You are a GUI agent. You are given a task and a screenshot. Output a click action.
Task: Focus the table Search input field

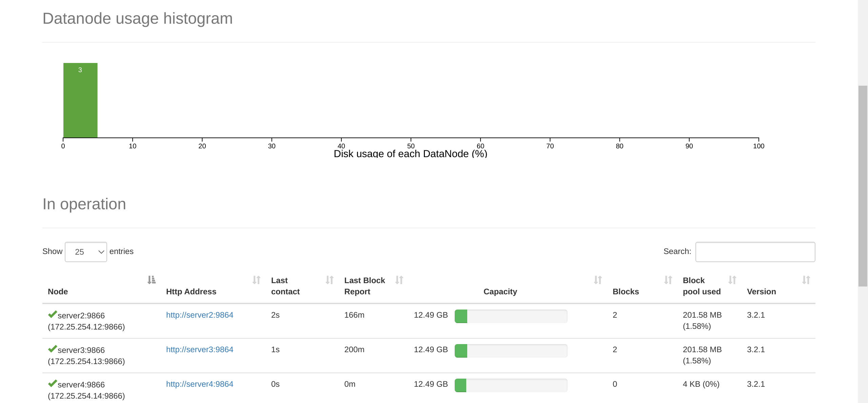coord(755,252)
